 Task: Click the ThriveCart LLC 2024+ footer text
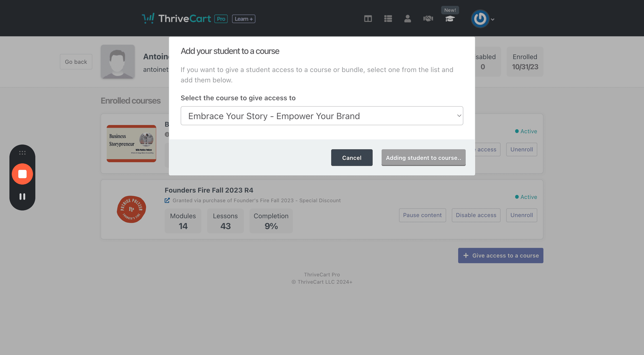322,282
